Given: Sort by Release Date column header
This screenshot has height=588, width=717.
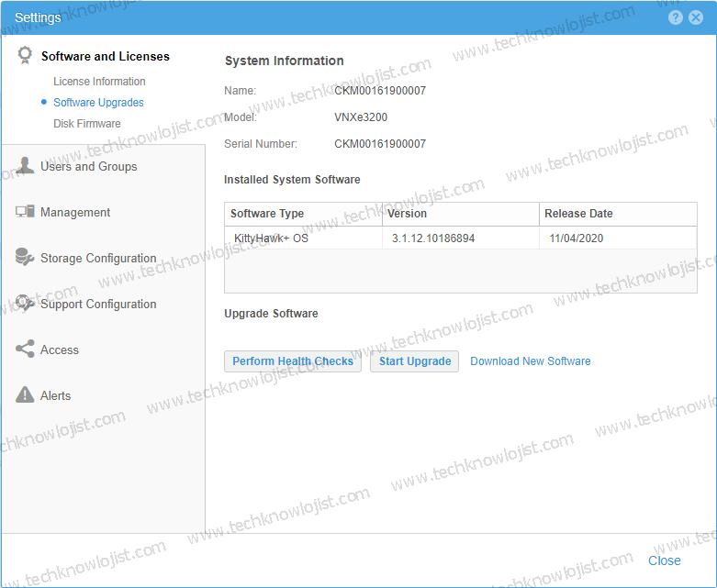Looking at the screenshot, I should point(618,214).
